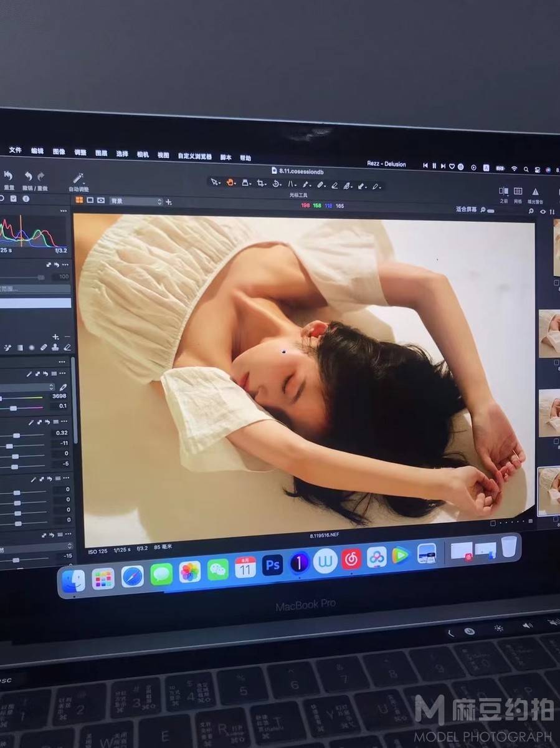The width and height of the screenshot is (560, 748).
Task: Switch to multi-view grid viewer icon
Action: click(79, 200)
